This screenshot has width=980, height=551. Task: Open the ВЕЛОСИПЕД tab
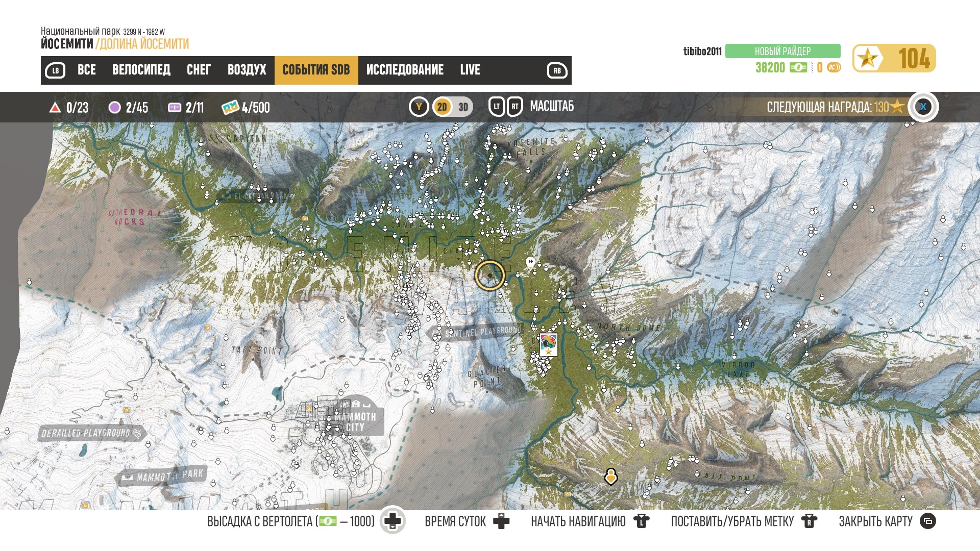[141, 70]
